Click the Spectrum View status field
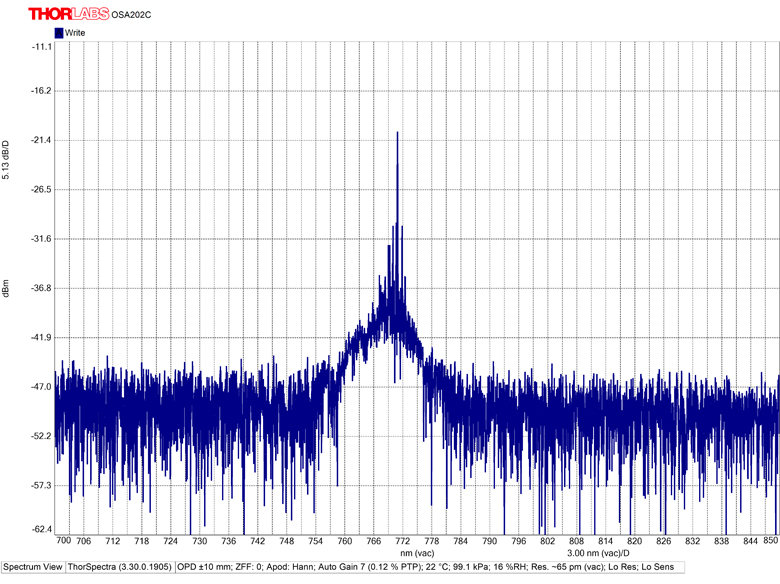780x584 pixels. click(x=33, y=568)
